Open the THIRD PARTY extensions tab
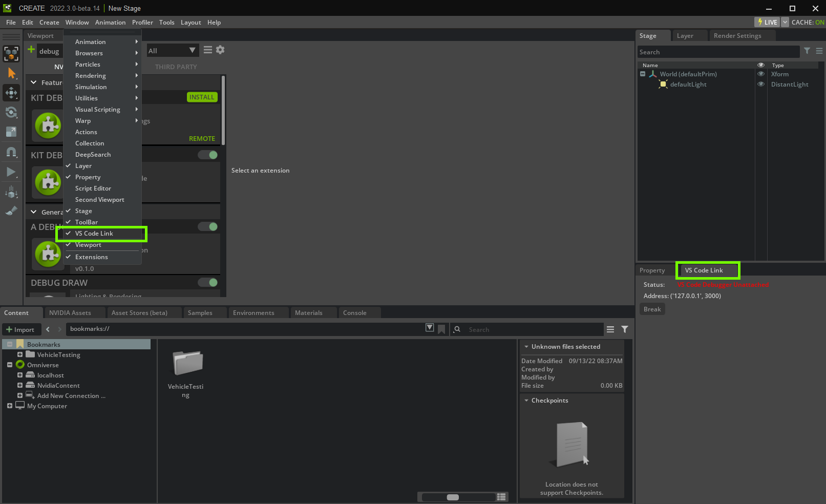Viewport: 826px width, 504px height. click(x=176, y=67)
